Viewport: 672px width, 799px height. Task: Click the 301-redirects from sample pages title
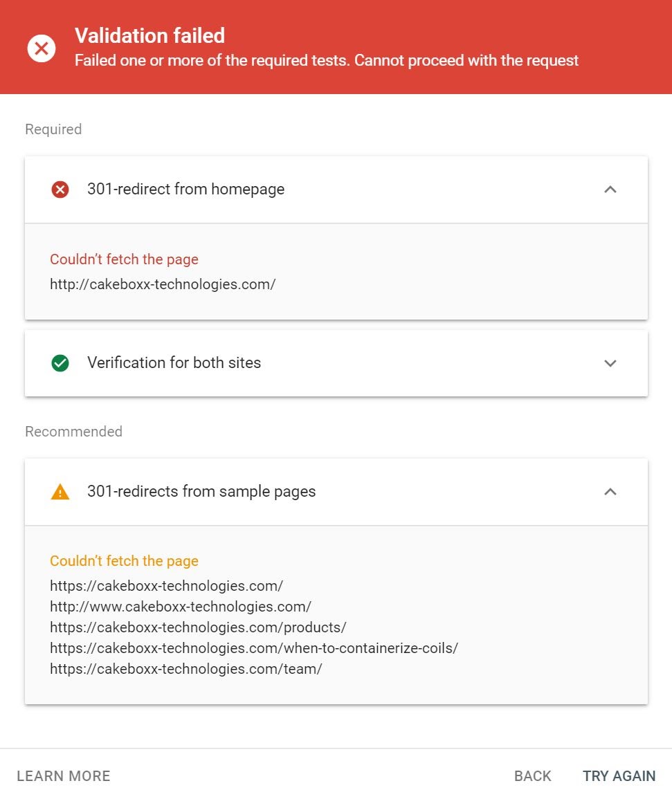201,492
